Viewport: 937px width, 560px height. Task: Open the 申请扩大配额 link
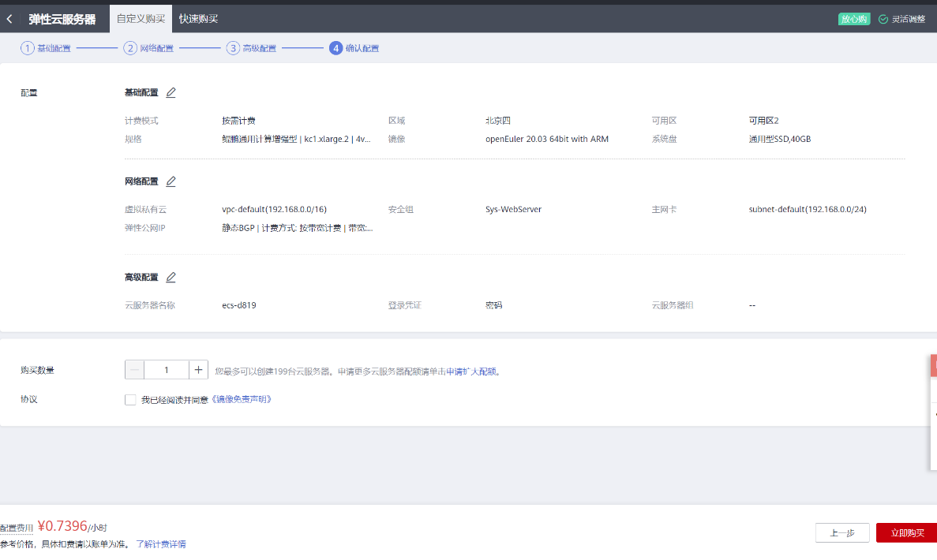pyautogui.click(x=471, y=371)
